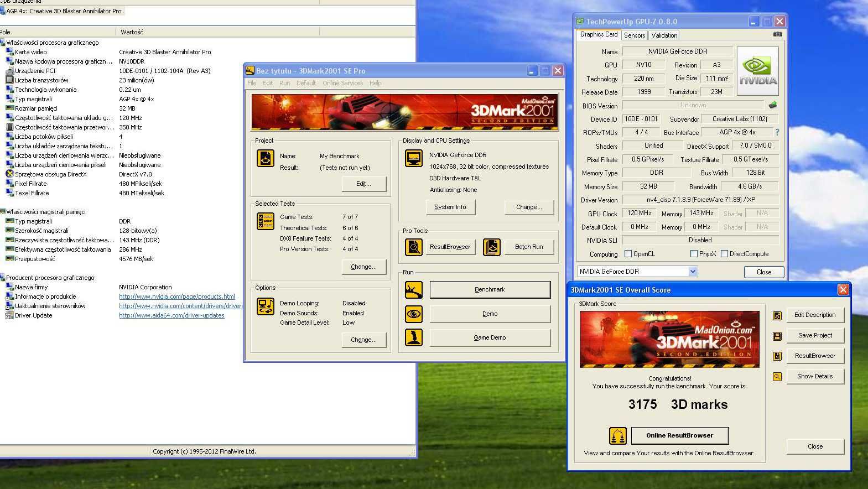
Task: Click the Benchmark button
Action: (x=490, y=289)
